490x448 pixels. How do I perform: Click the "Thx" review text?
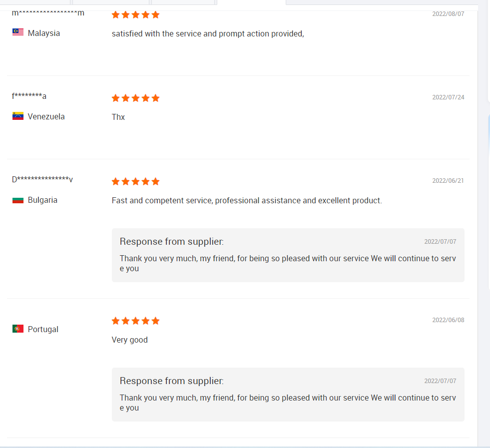(x=118, y=117)
